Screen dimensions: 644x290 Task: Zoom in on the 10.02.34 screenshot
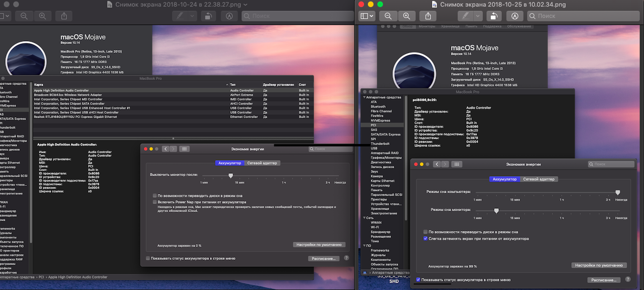(x=406, y=16)
